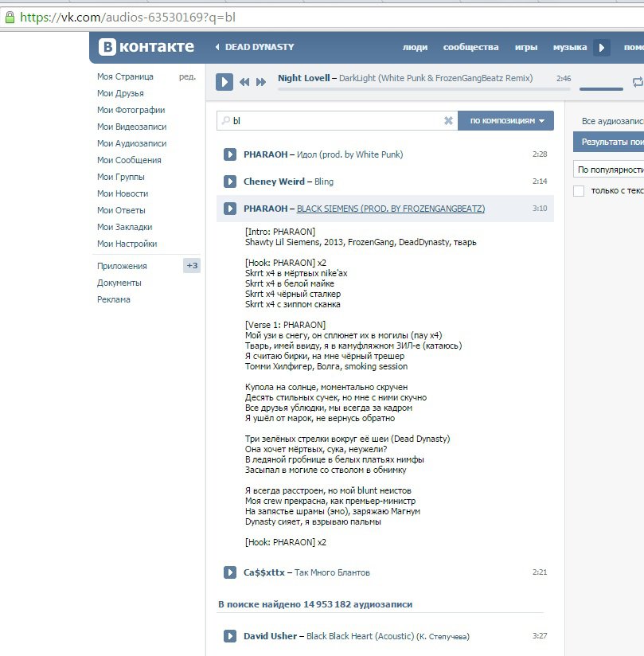644x656 pixels.
Task: Open the 'музыка' header menu
Action: [x=570, y=47]
